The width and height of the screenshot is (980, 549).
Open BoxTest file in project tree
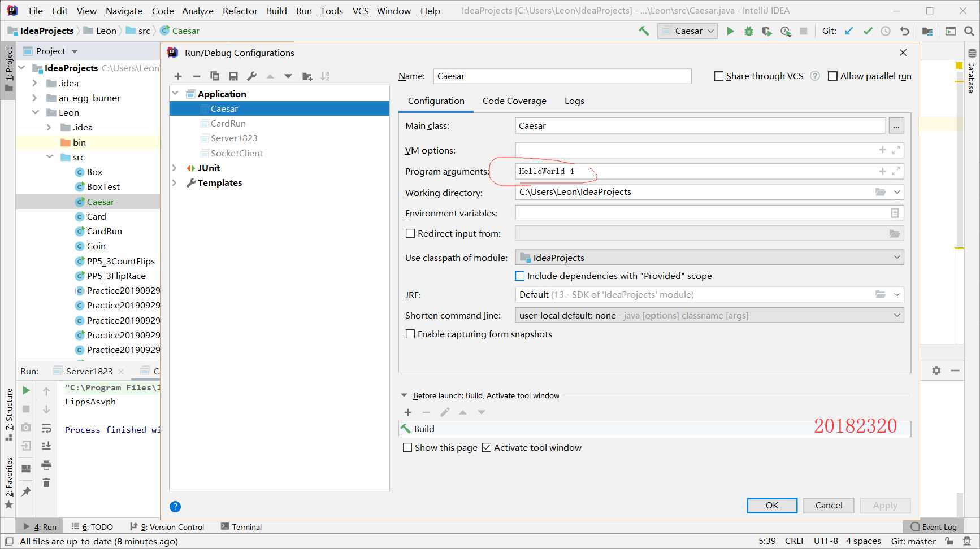point(103,186)
